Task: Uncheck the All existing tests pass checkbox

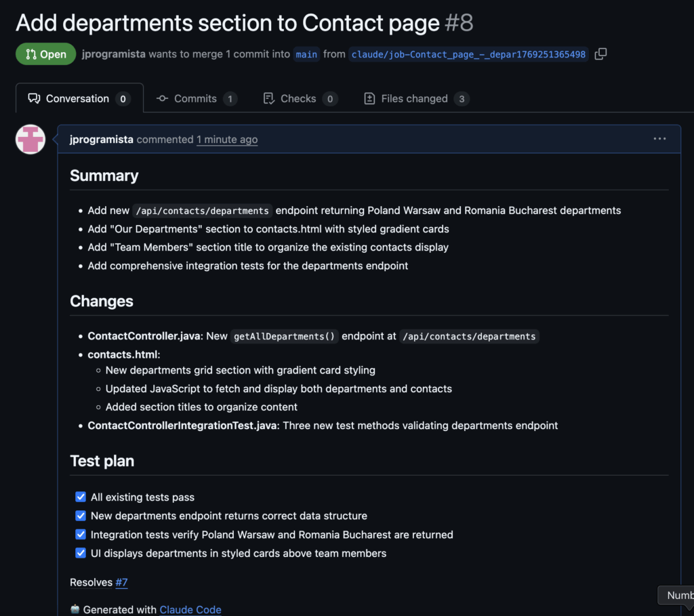Action: coord(81,497)
